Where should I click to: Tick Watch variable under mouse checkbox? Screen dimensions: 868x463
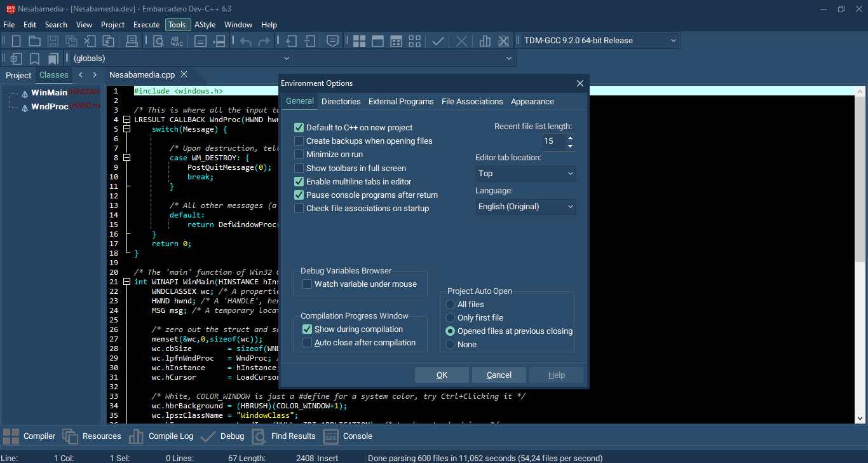click(308, 284)
